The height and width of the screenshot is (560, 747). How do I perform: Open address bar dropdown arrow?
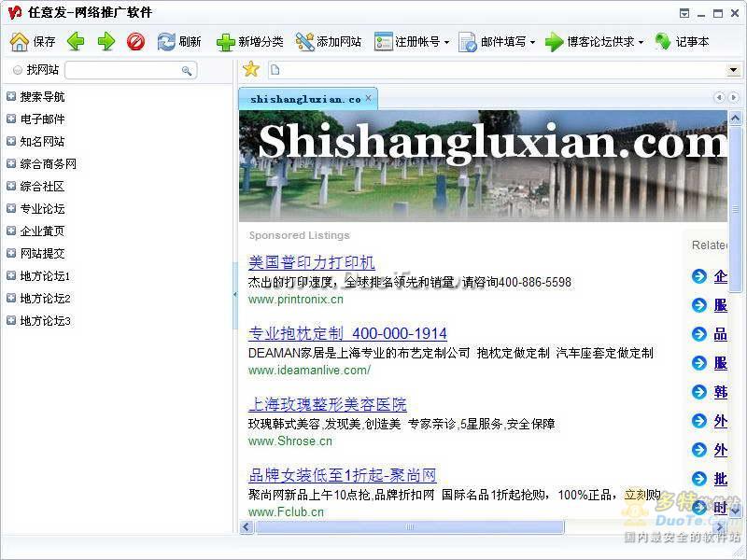pyautogui.click(x=733, y=71)
